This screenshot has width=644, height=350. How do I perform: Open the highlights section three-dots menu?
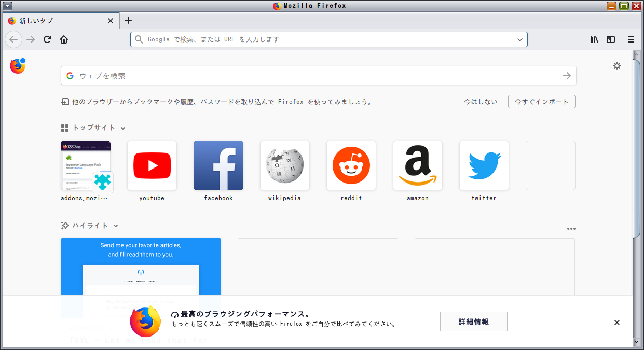[571, 229]
